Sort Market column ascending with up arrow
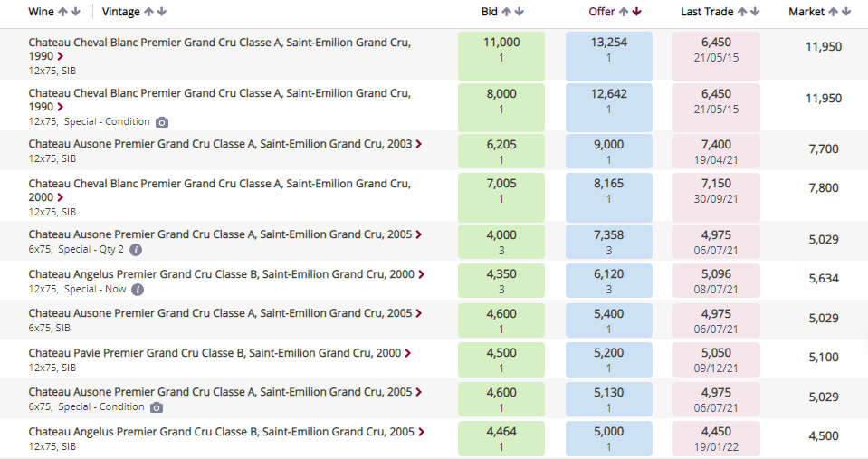Image resolution: width=868 pixels, height=459 pixels. click(x=833, y=12)
